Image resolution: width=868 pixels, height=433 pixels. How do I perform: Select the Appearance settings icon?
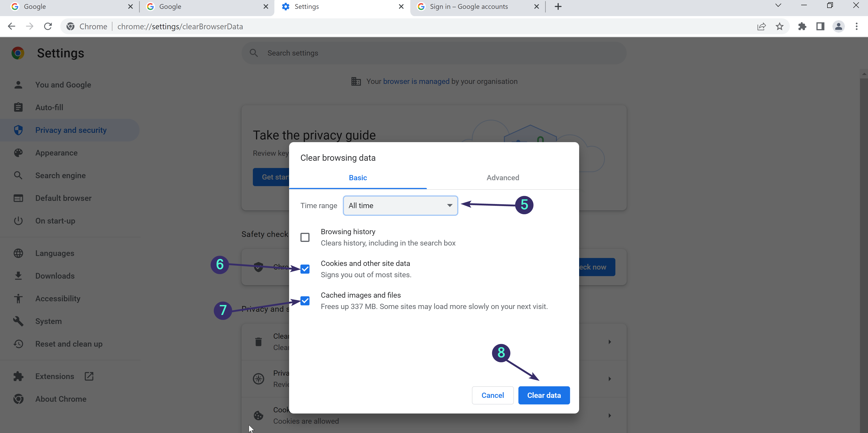pyautogui.click(x=19, y=152)
